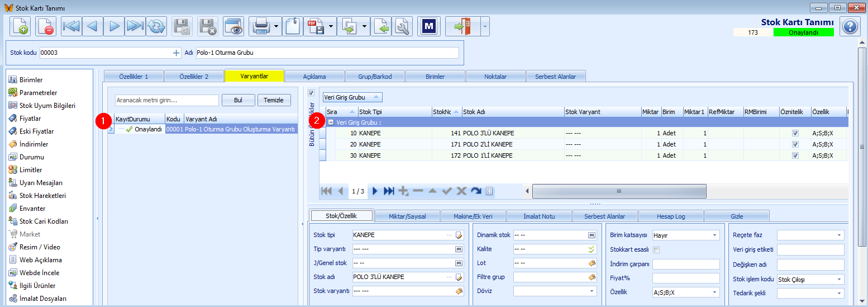Image resolution: width=868 pixels, height=307 pixels.
Task: Click the printer icon in the toolbar
Action: [x=261, y=26]
